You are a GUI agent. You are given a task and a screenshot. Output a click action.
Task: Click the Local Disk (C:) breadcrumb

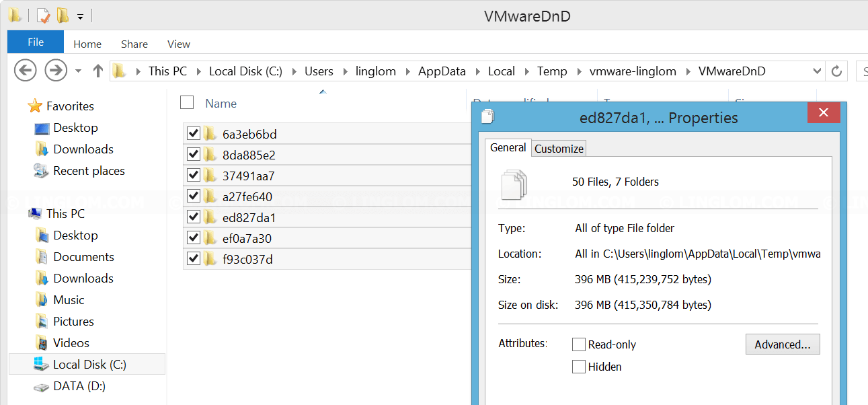point(245,71)
